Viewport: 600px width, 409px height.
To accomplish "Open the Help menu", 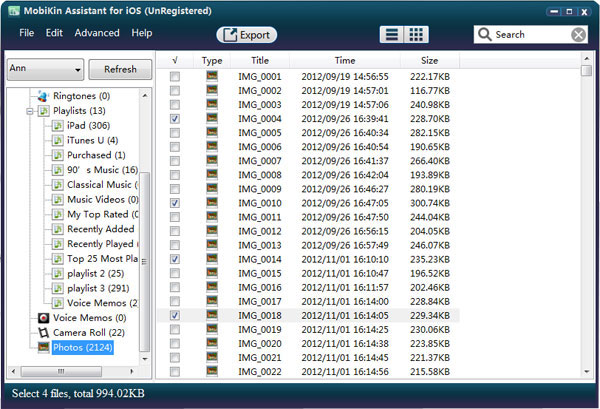I will [x=142, y=33].
